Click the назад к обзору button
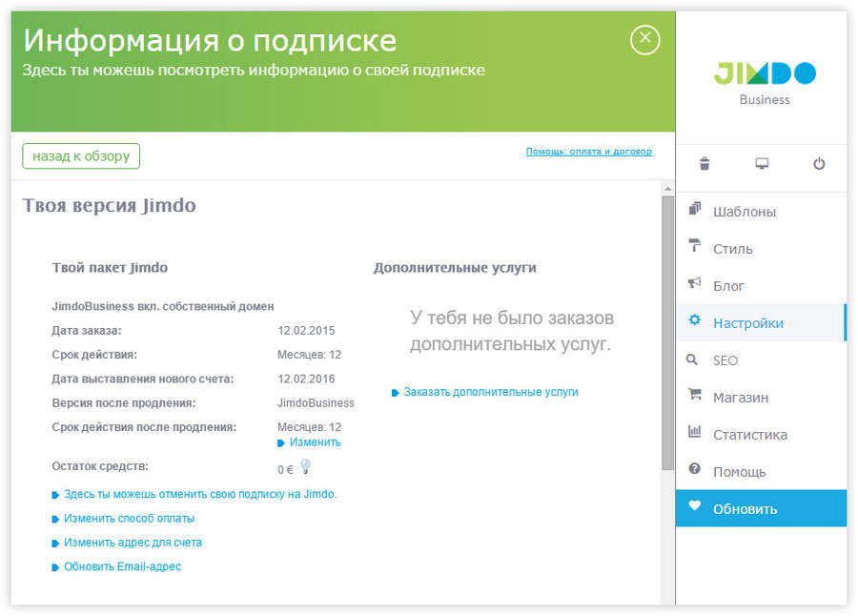Viewport: 858px width, 616px height. tap(81, 156)
